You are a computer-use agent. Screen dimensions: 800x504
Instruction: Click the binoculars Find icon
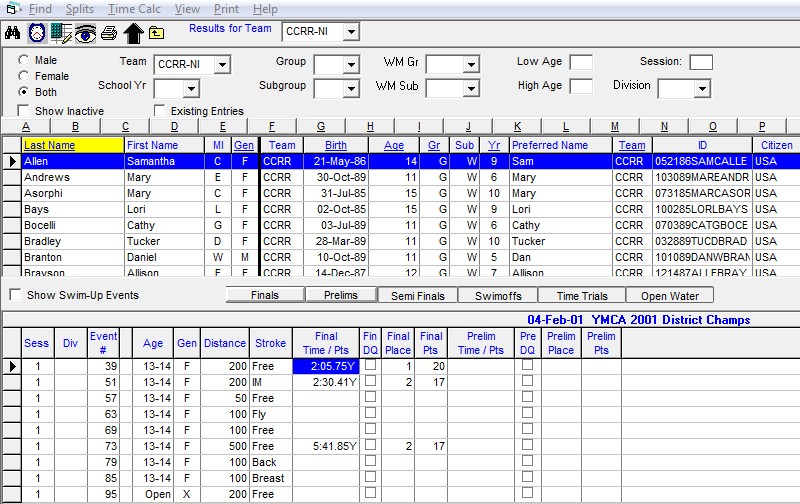[x=13, y=33]
